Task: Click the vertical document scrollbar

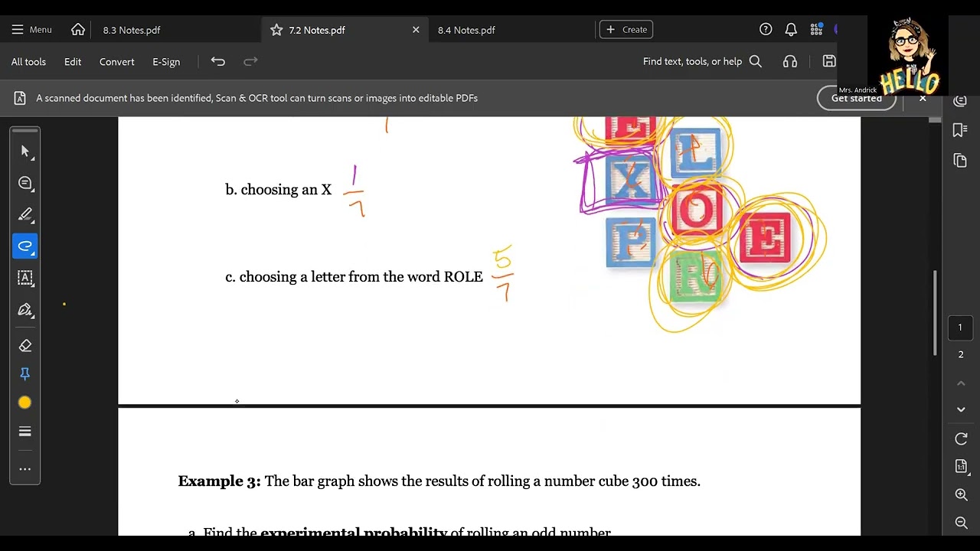Action: (934, 313)
